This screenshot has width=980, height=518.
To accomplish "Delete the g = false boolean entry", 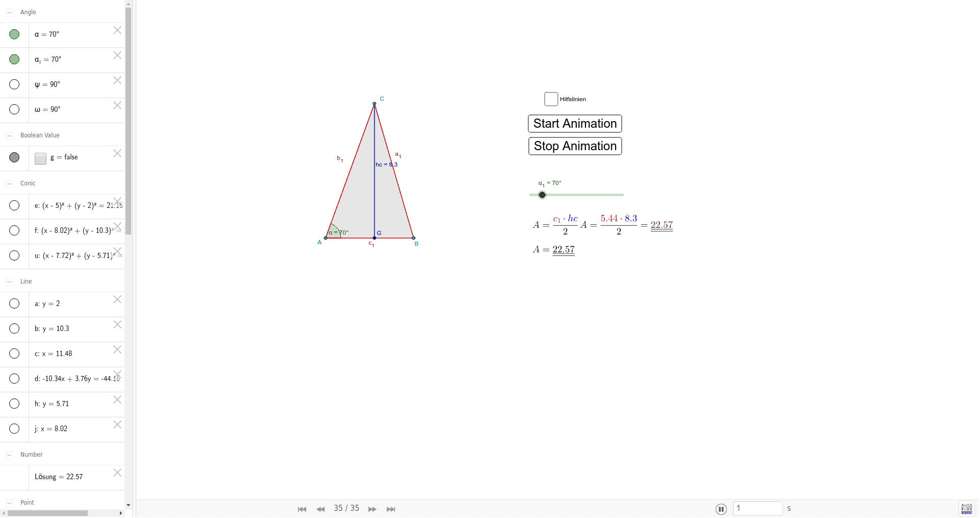I will point(117,153).
